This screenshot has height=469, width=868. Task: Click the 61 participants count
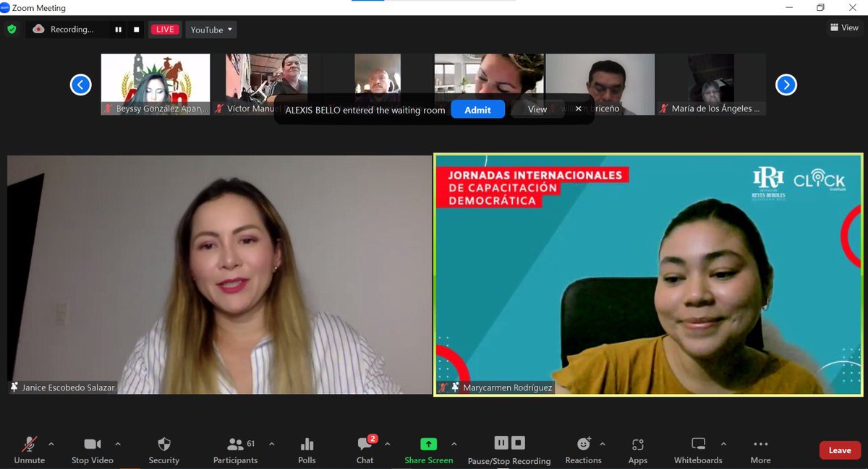coord(251,443)
